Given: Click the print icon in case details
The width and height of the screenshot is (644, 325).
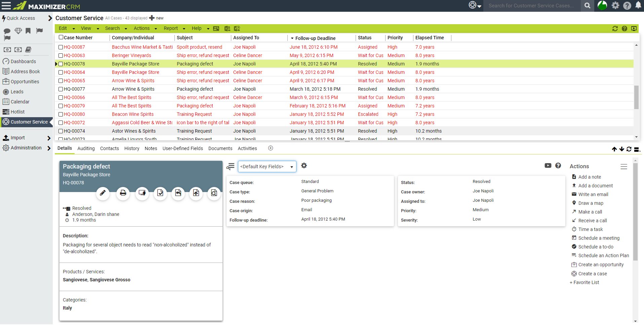Looking at the screenshot, I should pos(123,193).
